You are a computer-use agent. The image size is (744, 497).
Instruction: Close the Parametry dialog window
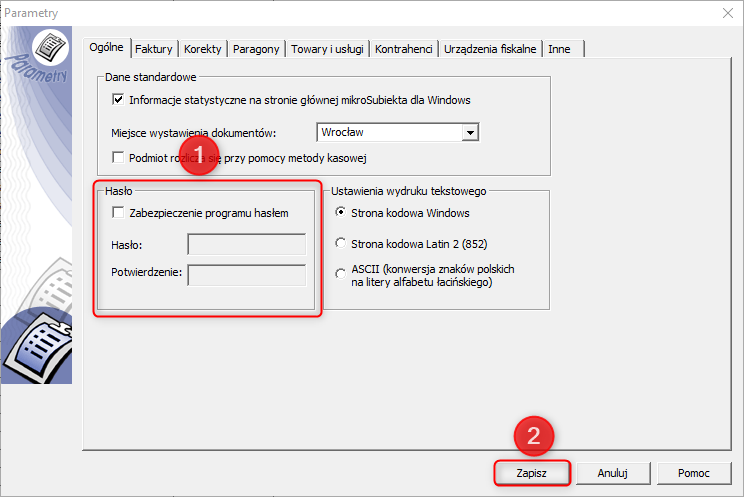click(x=728, y=13)
